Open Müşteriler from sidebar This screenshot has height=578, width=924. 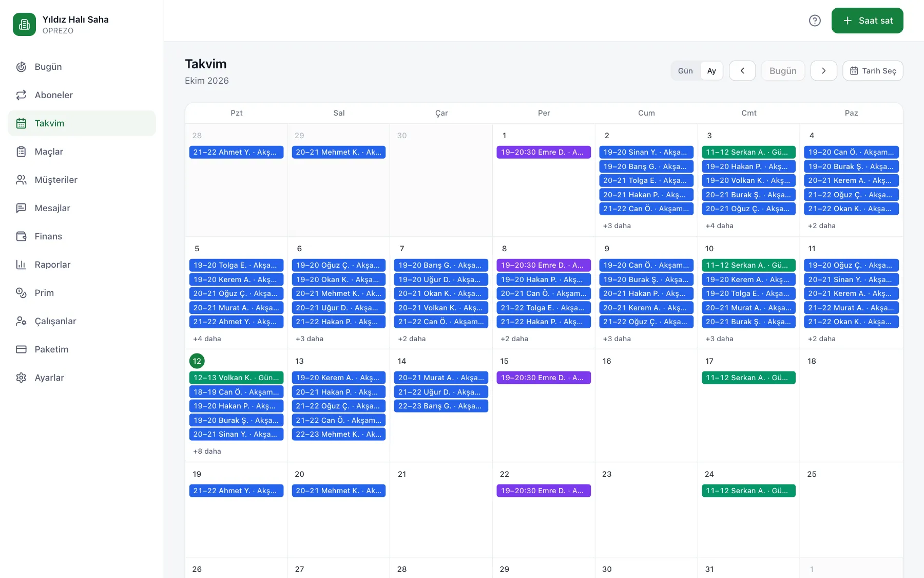82,180
